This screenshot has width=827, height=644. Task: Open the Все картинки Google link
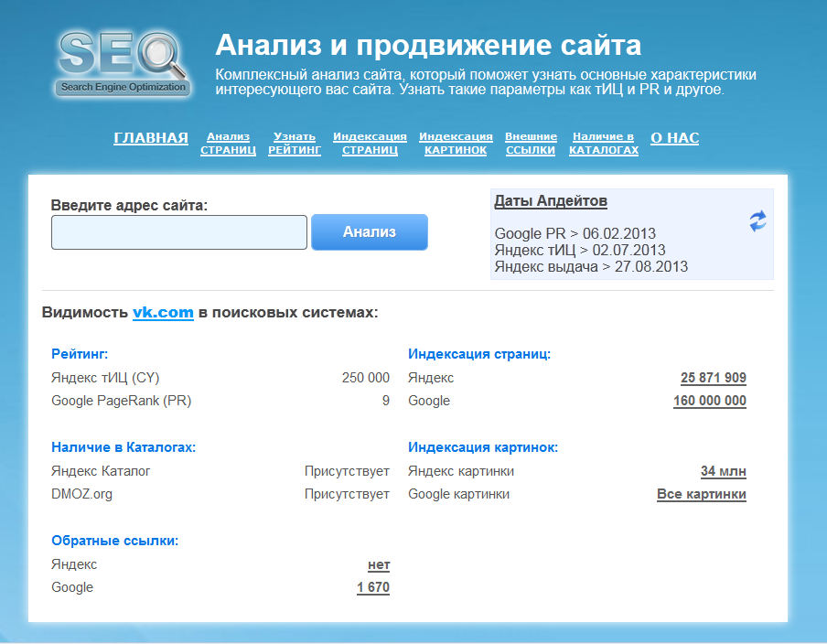[701, 495]
